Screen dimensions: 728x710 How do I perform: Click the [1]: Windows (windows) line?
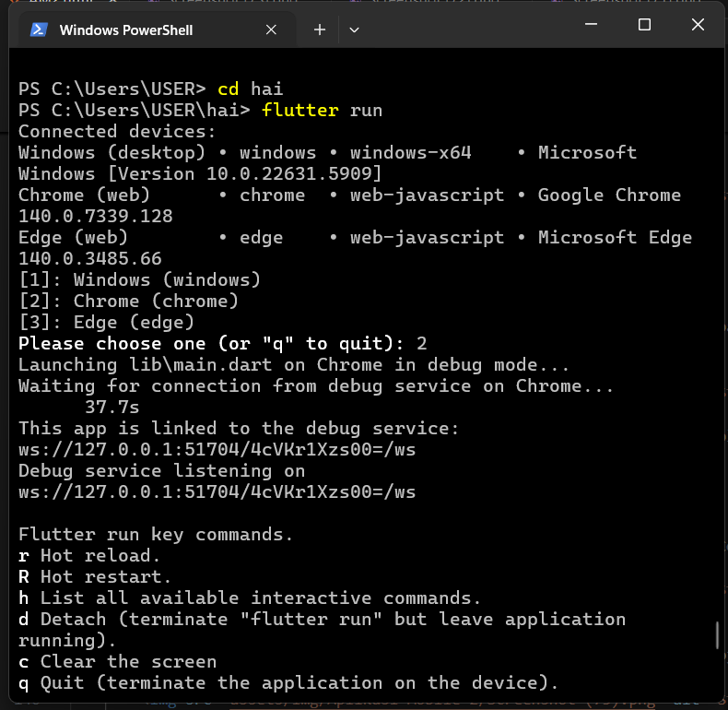139,280
